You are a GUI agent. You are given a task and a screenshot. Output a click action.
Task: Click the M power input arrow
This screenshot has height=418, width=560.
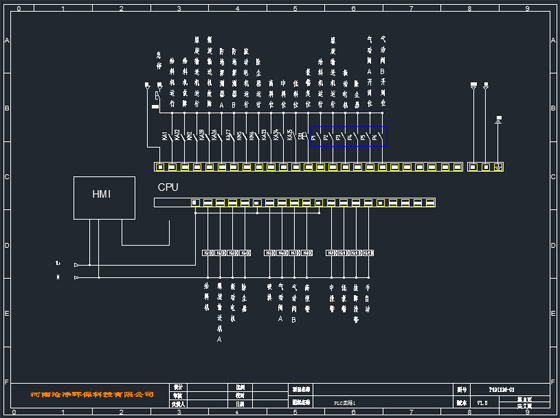point(76,277)
